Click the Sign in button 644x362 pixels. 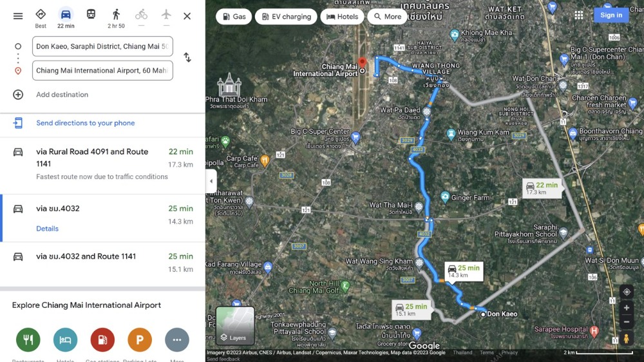pyautogui.click(x=611, y=15)
